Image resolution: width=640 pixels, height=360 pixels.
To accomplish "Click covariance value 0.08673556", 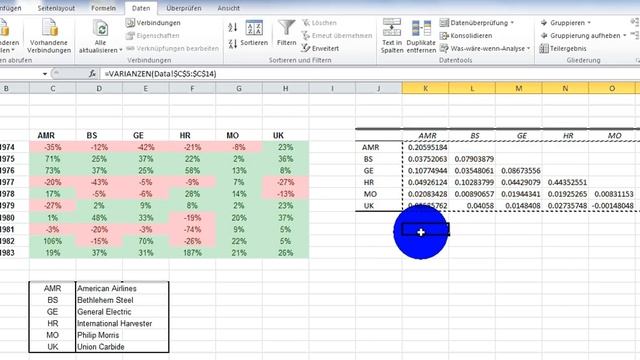I will click(520, 171).
